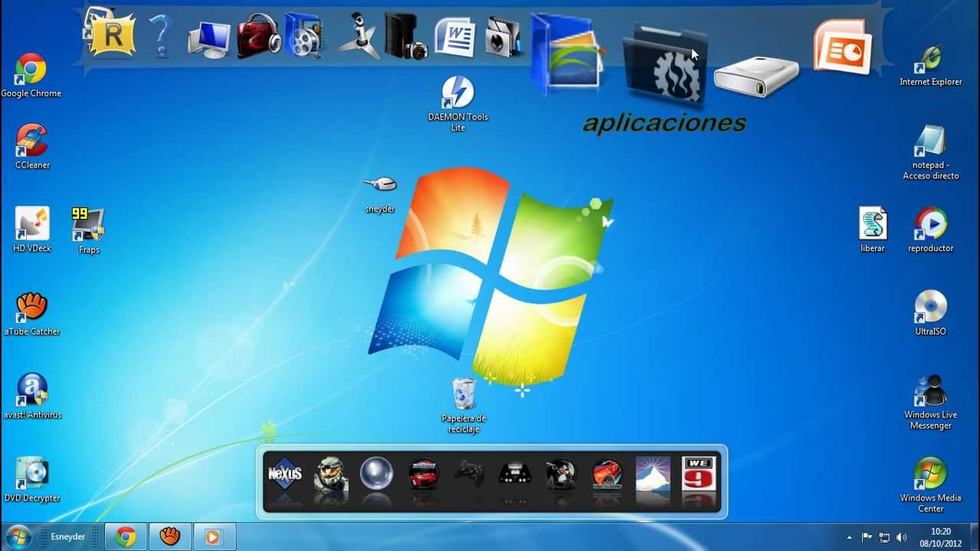Screen dimensions: 980x551
Task: Open the Google Chrome desktop shortcut
Action: 31,76
